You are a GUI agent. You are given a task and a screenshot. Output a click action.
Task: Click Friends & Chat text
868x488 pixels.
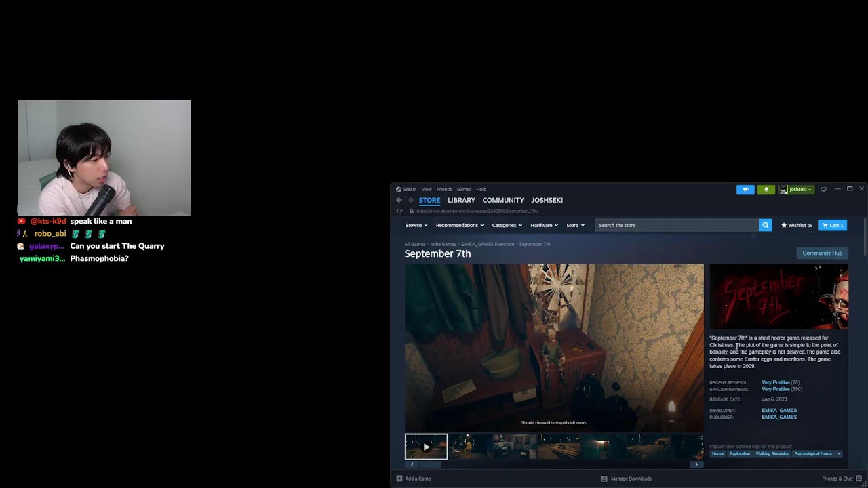point(837,479)
